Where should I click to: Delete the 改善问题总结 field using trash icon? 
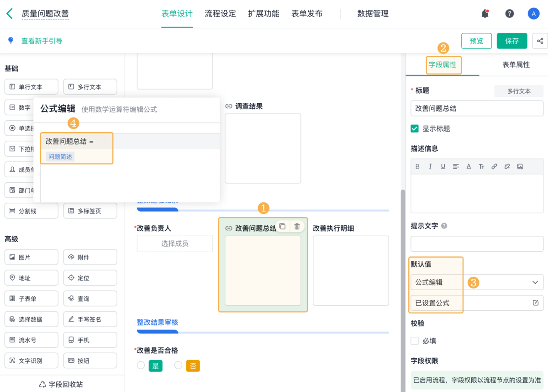tap(297, 227)
